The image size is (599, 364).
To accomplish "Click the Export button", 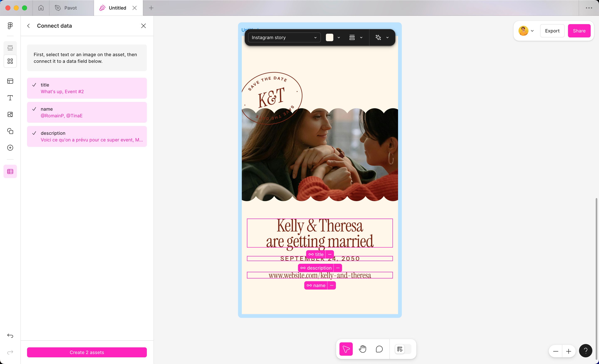I will click(x=552, y=31).
